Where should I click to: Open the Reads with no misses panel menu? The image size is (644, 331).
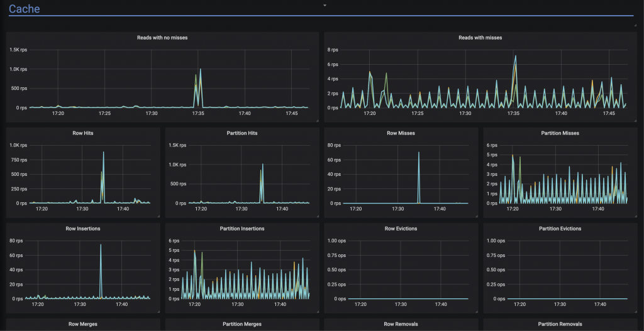pos(162,38)
